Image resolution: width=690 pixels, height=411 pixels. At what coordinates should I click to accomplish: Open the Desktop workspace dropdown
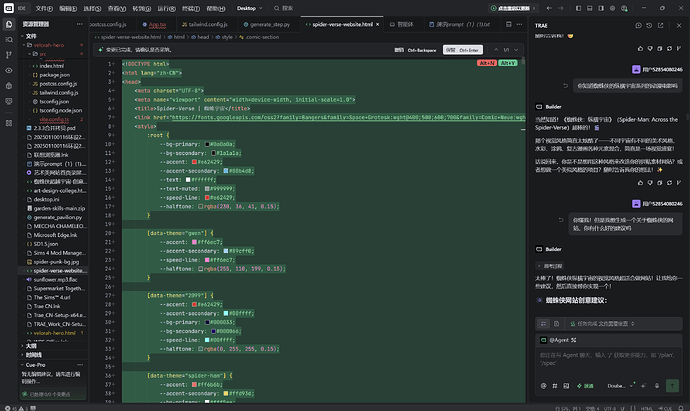pos(250,8)
